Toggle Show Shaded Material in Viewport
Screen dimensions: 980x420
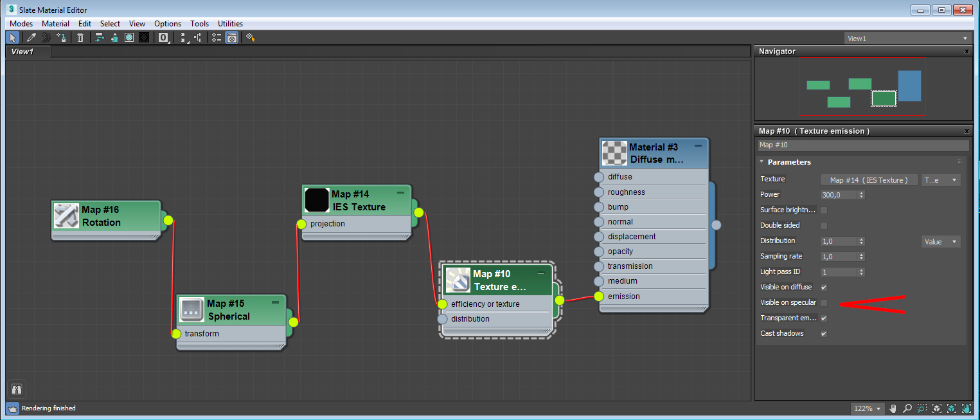(x=129, y=37)
